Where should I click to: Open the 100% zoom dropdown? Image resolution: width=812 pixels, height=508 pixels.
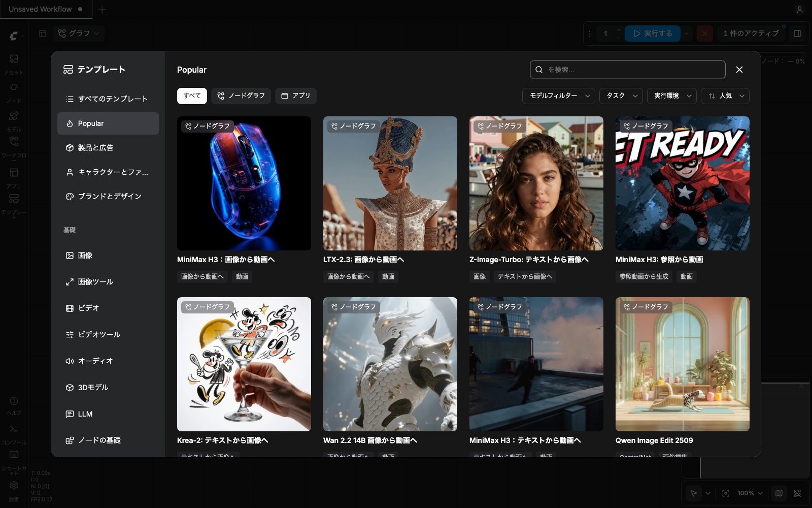(750, 493)
